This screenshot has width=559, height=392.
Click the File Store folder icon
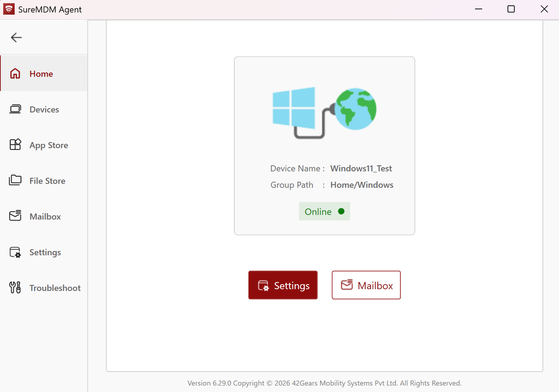(15, 180)
